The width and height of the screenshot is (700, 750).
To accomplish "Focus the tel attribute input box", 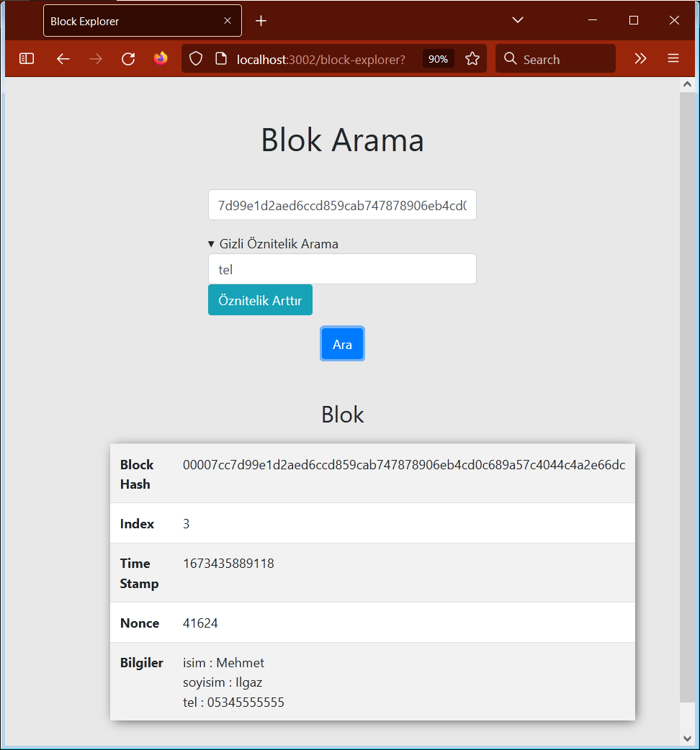I will 342,268.
